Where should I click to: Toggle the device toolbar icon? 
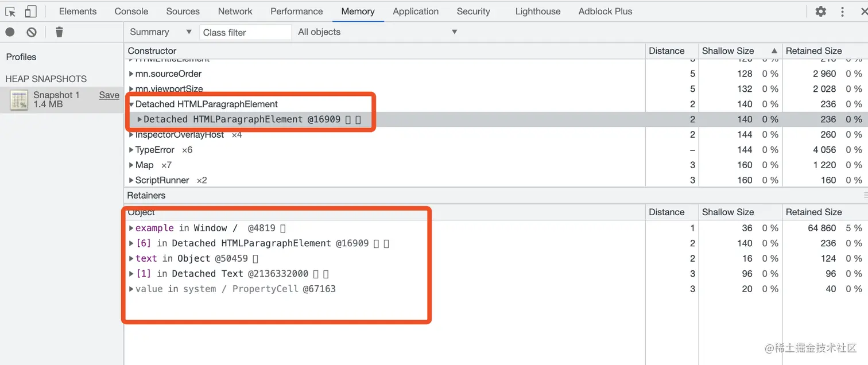pos(30,11)
